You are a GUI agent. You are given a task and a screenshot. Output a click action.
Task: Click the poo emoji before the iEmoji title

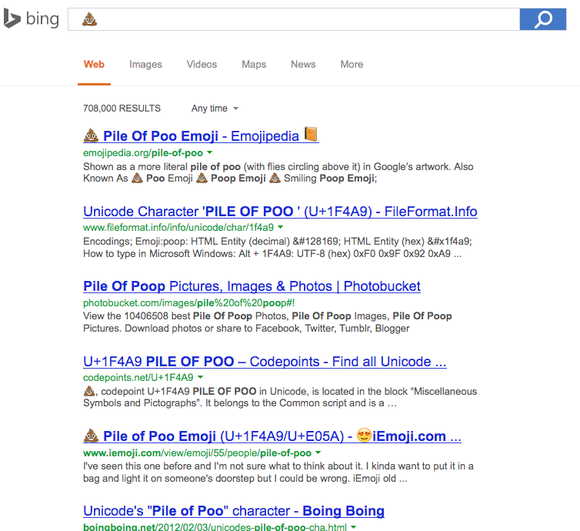coord(91,436)
